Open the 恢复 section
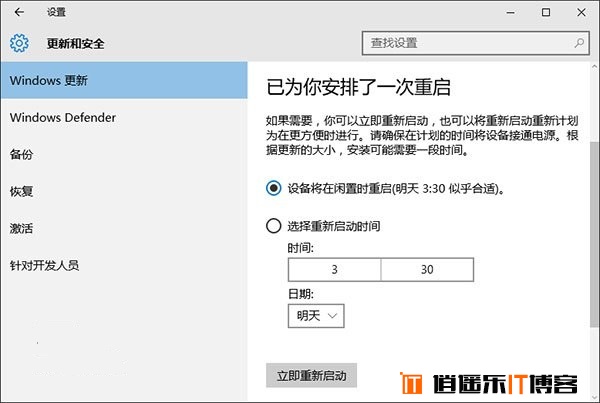Viewport: 600px width, 403px height. pos(124,191)
